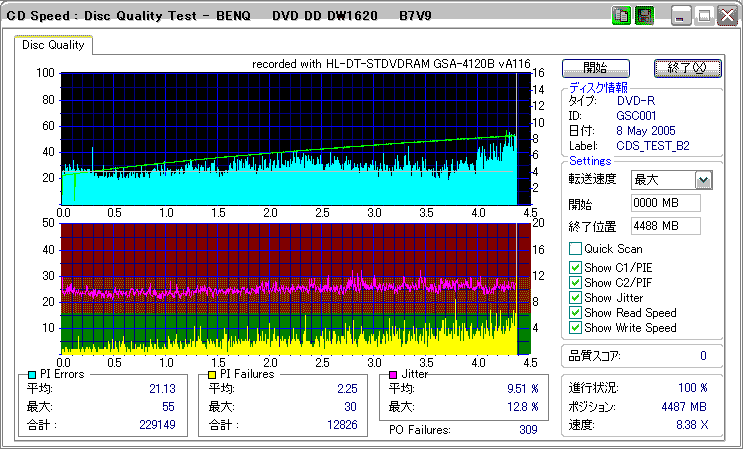Toggle the Show C1/PIE checkbox
743x449 pixels.
(575, 268)
